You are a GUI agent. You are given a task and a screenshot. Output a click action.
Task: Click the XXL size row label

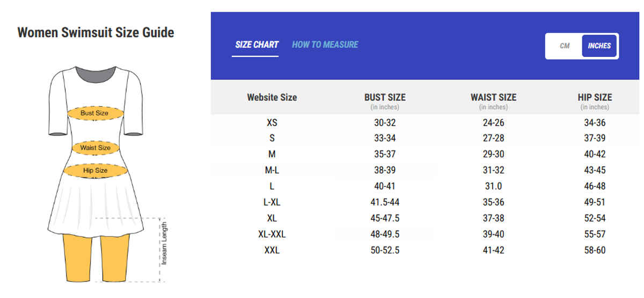272,250
